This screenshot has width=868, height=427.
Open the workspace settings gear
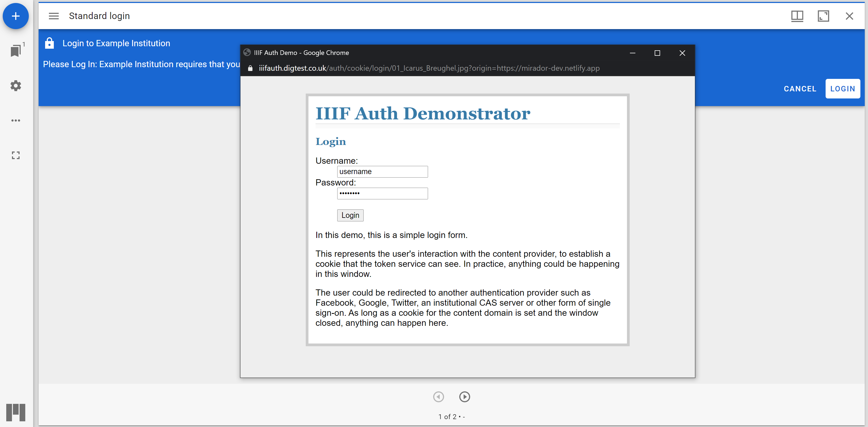[x=16, y=85]
